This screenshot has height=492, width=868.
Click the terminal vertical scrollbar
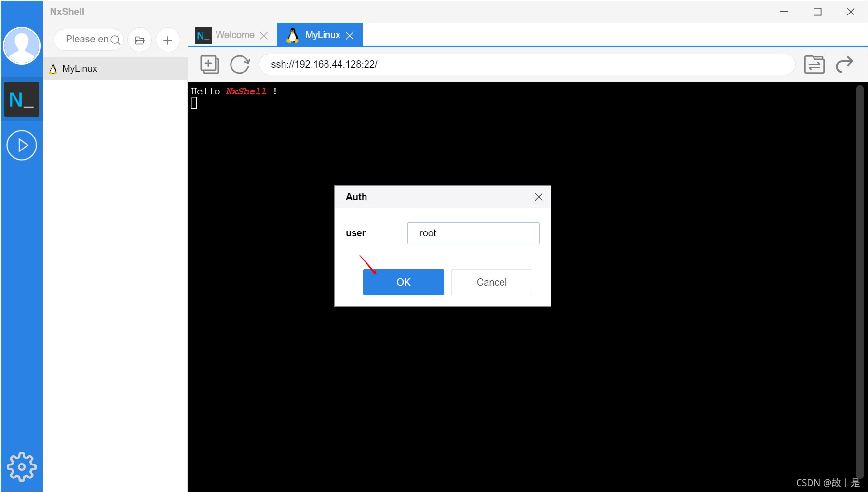(859, 282)
